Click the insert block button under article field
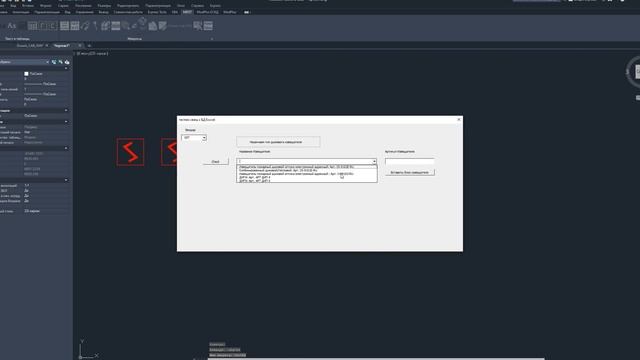640x360 pixels. [409, 172]
